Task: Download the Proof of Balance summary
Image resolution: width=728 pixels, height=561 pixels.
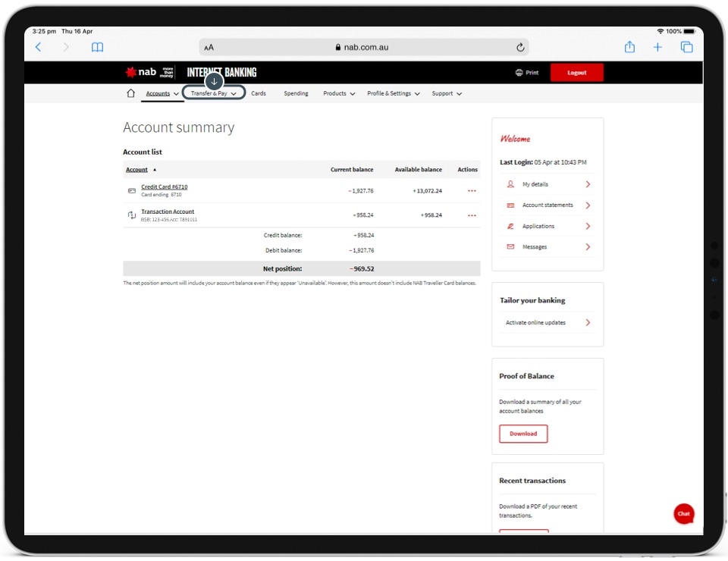Action: 523,434
